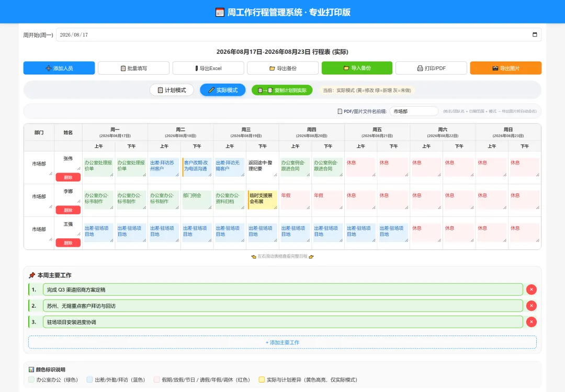Click the 打印/PDF printer button
Screen dimensions: 565x392
click(x=431, y=68)
